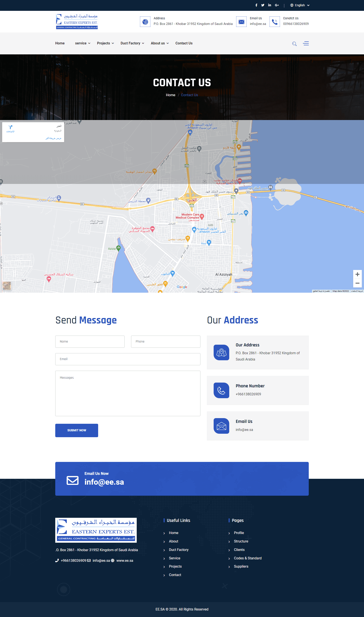Toggle satellite view map thumbnail
The image size is (364, 617).
point(7,286)
